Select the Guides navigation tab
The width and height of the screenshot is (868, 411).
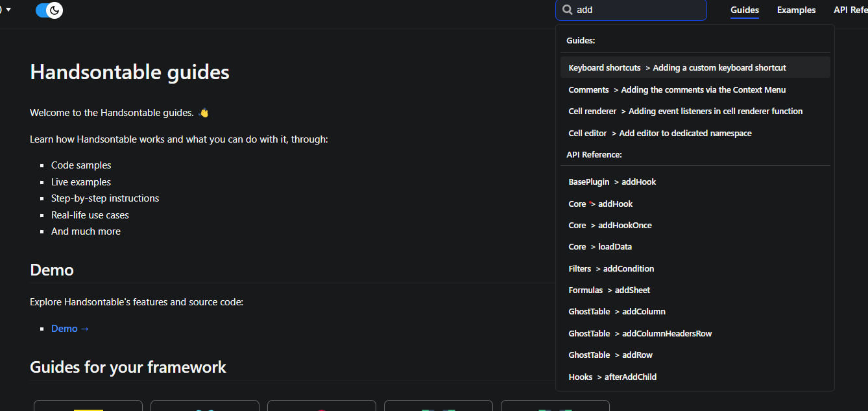[744, 10]
